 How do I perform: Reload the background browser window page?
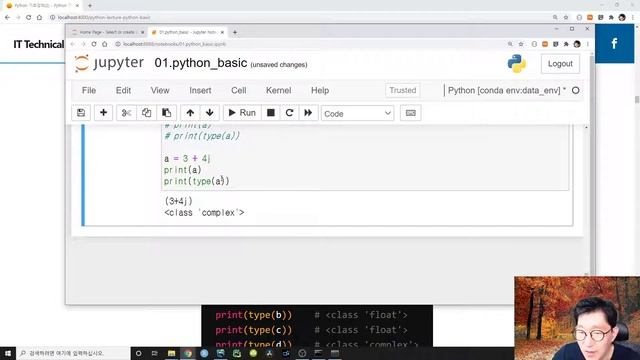tap(29, 18)
